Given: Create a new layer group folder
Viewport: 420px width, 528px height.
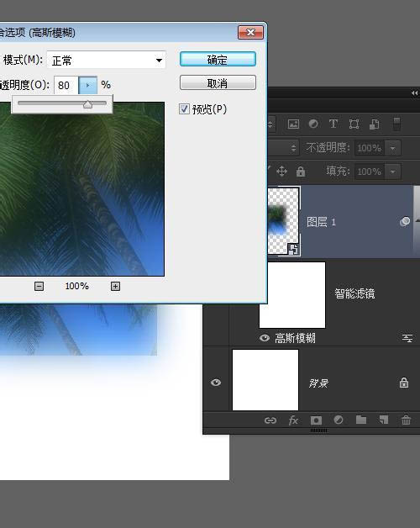Looking at the screenshot, I should [361, 420].
